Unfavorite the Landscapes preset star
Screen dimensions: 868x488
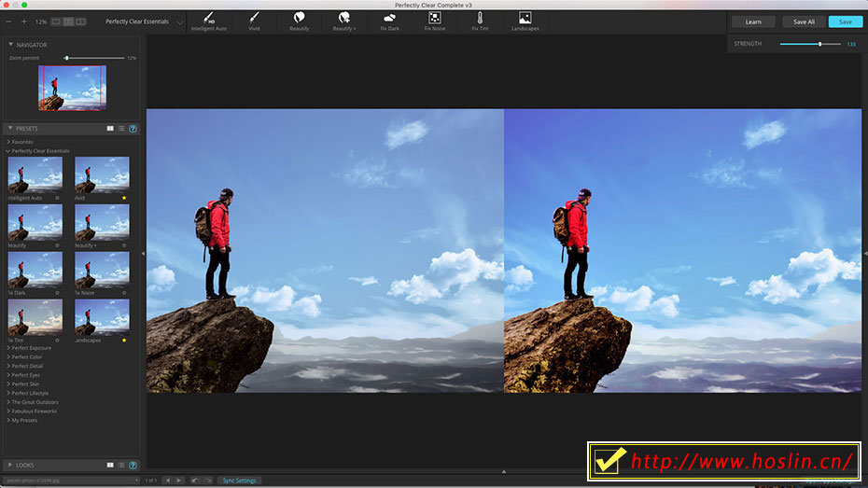[124, 341]
